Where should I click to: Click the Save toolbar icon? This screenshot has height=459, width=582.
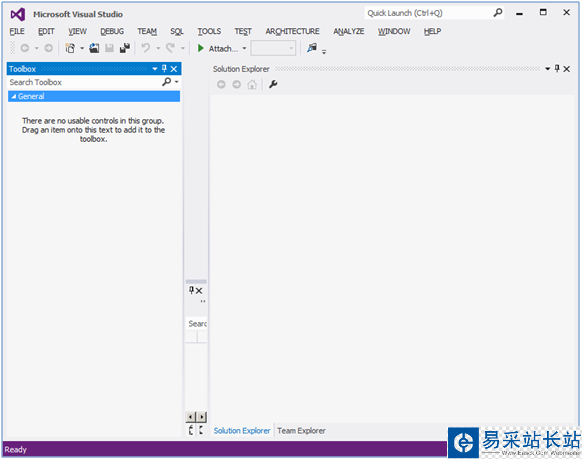tap(109, 48)
